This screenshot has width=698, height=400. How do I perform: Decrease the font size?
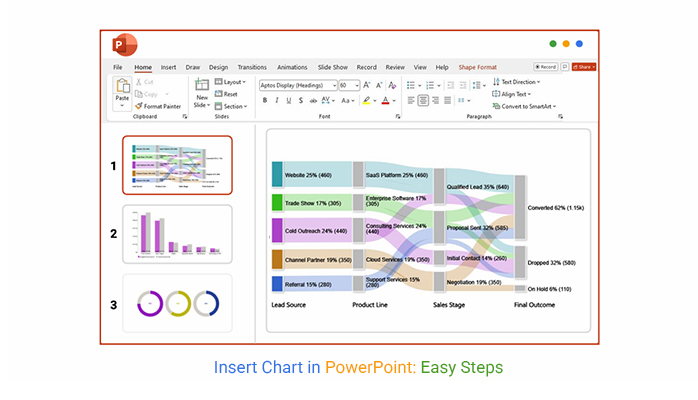click(379, 85)
